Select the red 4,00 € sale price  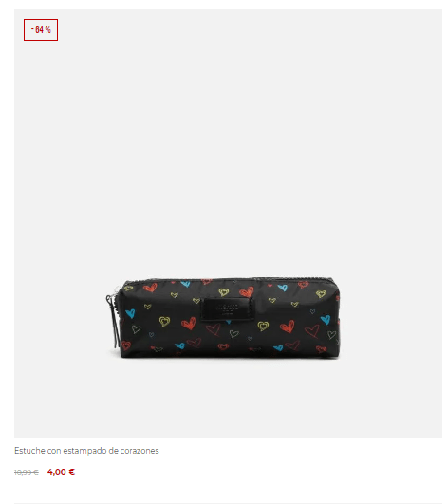pos(61,472)
